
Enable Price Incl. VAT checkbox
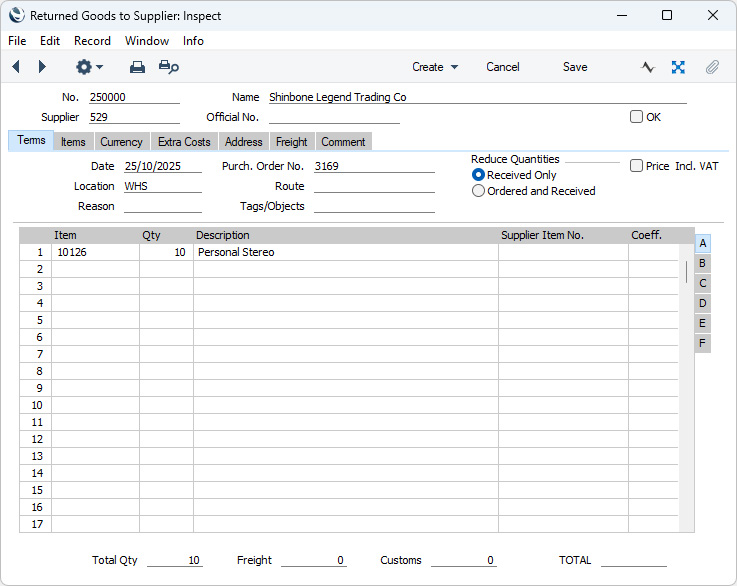click(636, 165)
